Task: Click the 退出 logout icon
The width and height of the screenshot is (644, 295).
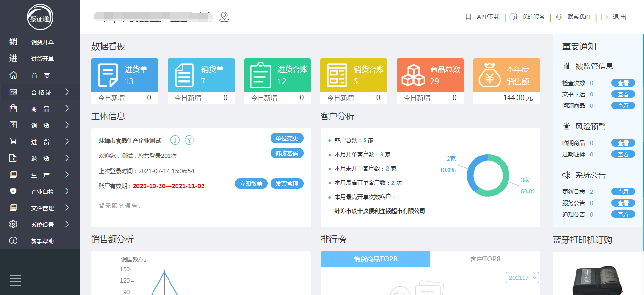Action: click(x=604, y=17)
